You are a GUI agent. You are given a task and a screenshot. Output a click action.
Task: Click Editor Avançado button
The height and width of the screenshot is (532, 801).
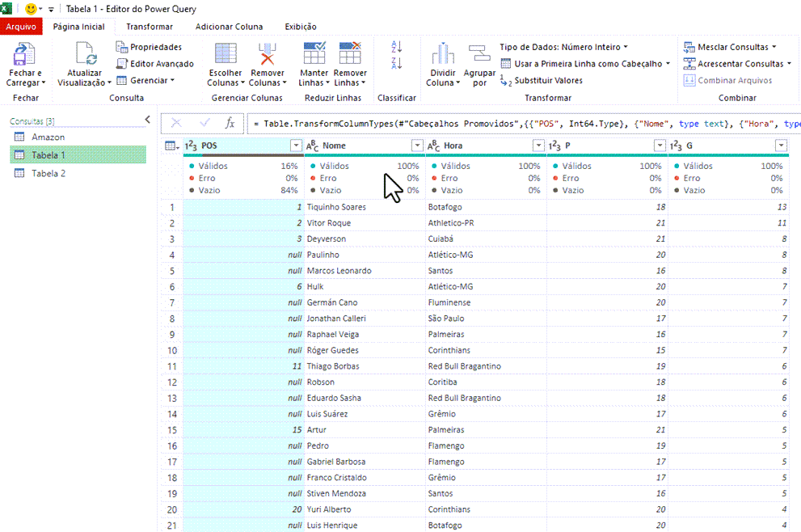click(x=155, y=64)
